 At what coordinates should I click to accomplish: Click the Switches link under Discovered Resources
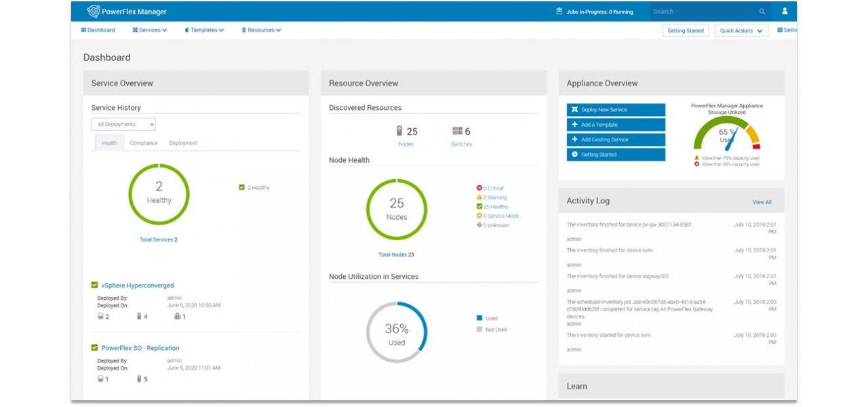pos(461,144)
